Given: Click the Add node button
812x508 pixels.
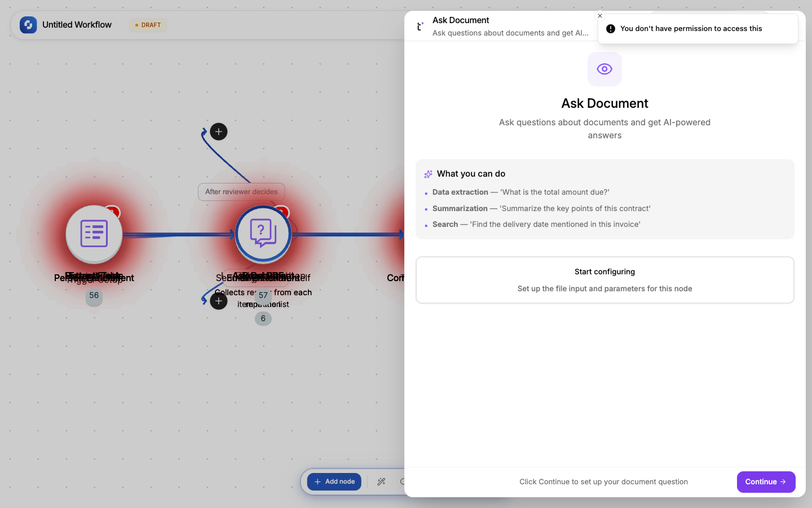Looking at the screenshot, I should coord(334,481).
